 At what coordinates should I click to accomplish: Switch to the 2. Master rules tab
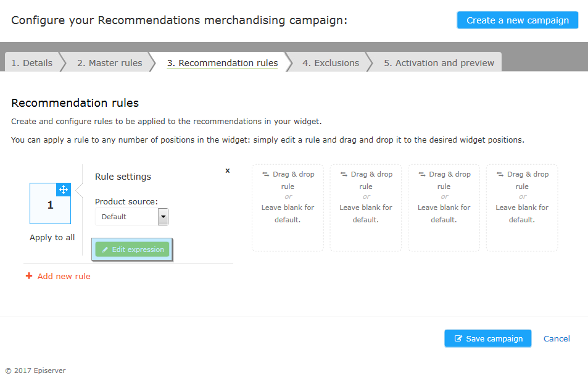pyautogui.click(x=109, y=63)
